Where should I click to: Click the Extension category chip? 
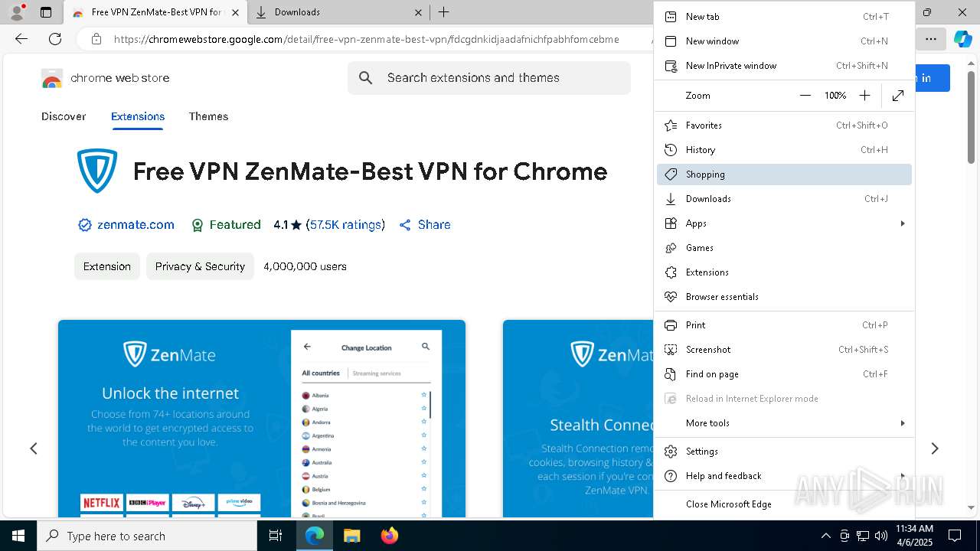tap(107, 266)
